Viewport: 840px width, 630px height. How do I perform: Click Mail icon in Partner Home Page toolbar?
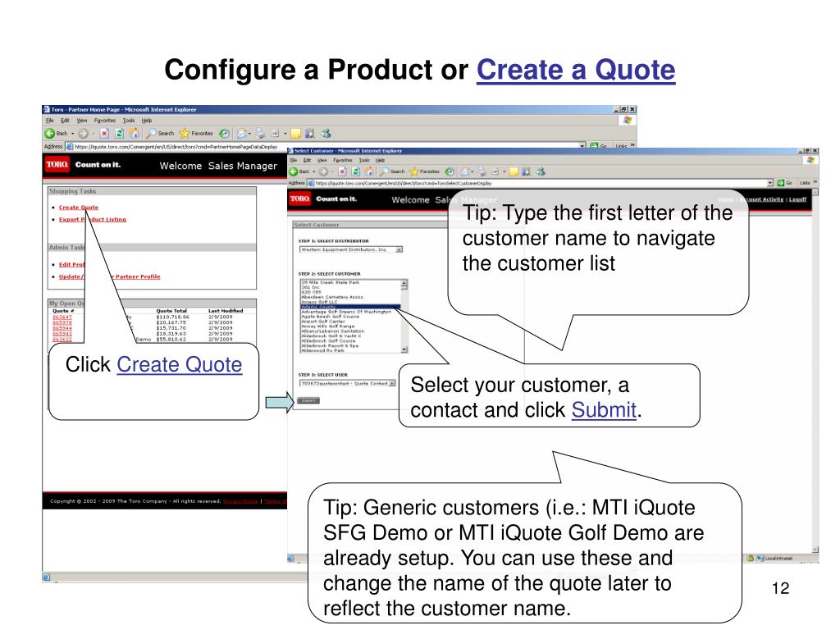coord(242,134)
